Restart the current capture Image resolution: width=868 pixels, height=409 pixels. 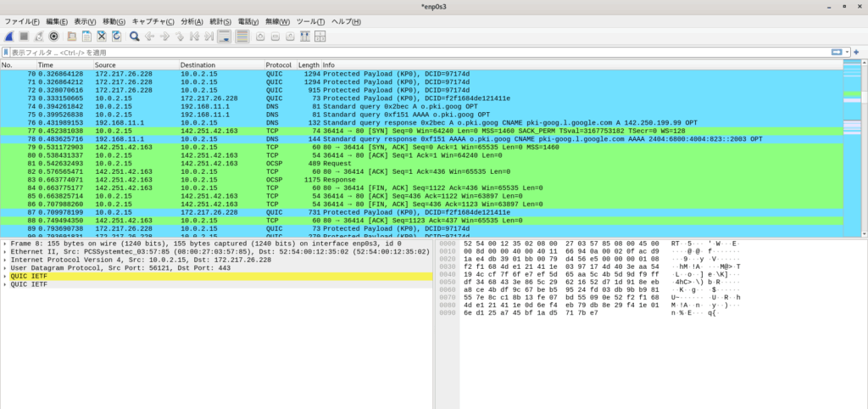point(39,36)
